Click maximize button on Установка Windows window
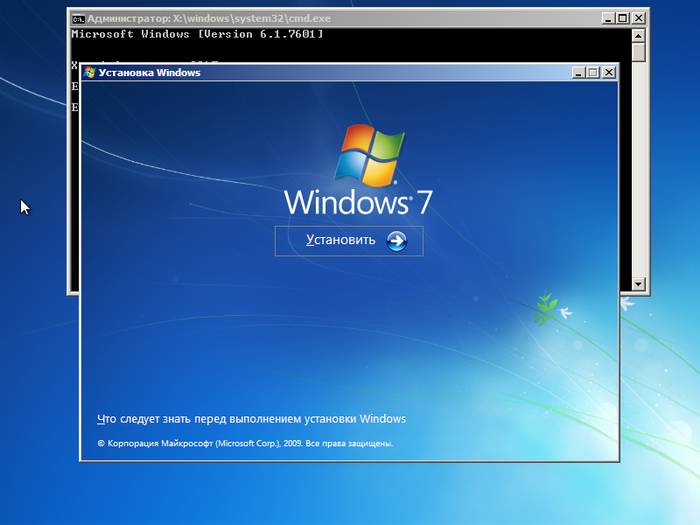Image resolution: width=700 pixels, height=525 pixels. point(593,72)
